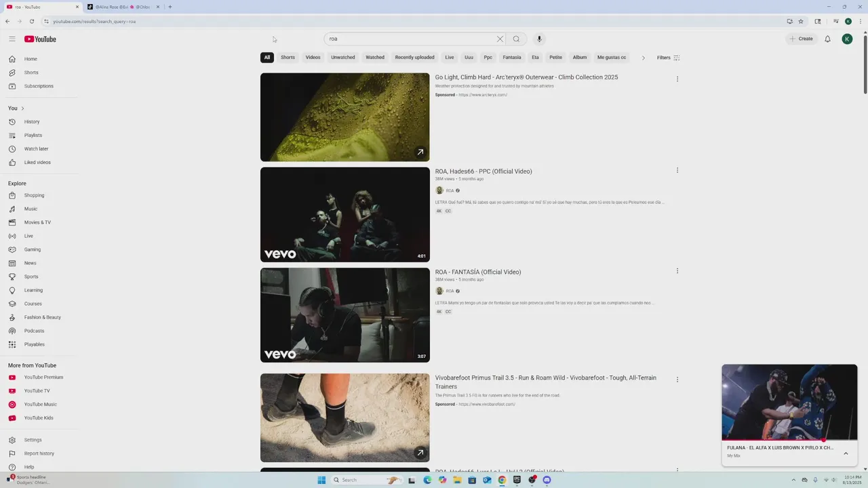Open the Chrome media control icon
The height and width of the screenshot is (488, 868).
point(835,21)
